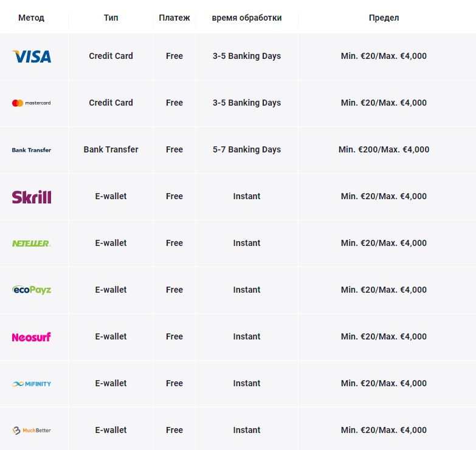Click Visa's 3-5 Banking Days cell
476x450 pixels.
[247, 56]
